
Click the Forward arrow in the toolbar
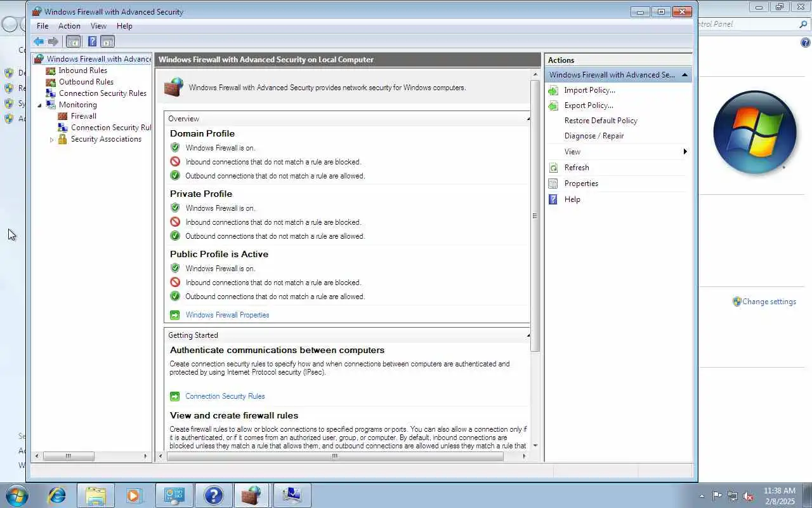click(x=53, y=42)
